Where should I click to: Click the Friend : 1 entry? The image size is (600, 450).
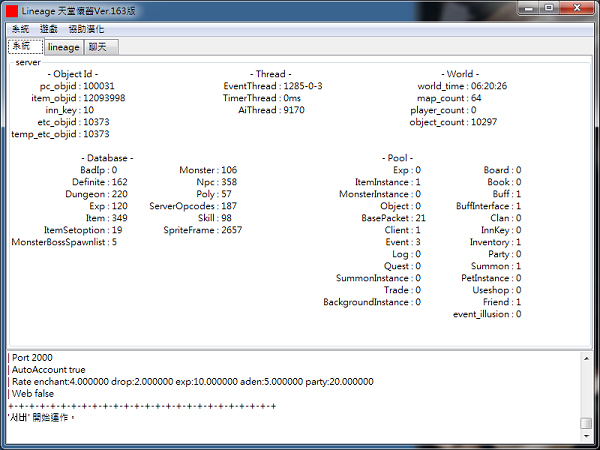click(x=502, y=302)
